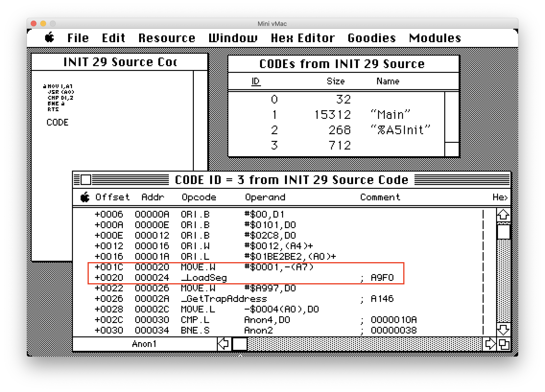Screen dimensions: 545x392
Task: Click the Apple icon in disassembly column header
Action: (x=85, y=197)
